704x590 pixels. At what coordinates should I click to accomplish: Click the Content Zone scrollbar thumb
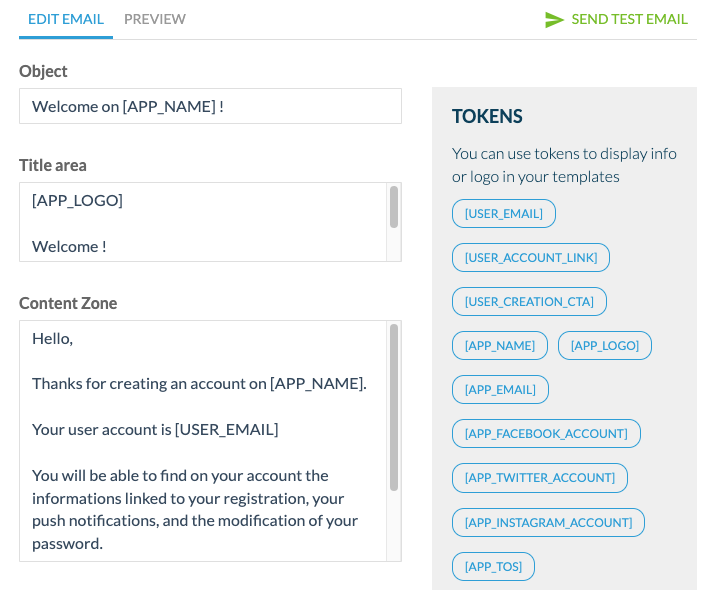tap(394, 406)
